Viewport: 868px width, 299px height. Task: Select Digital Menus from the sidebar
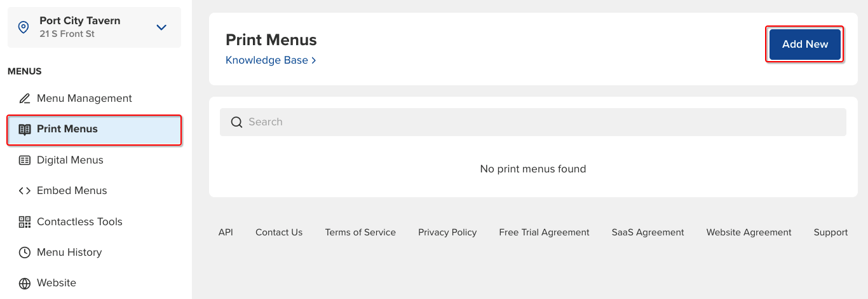point(70,160)
